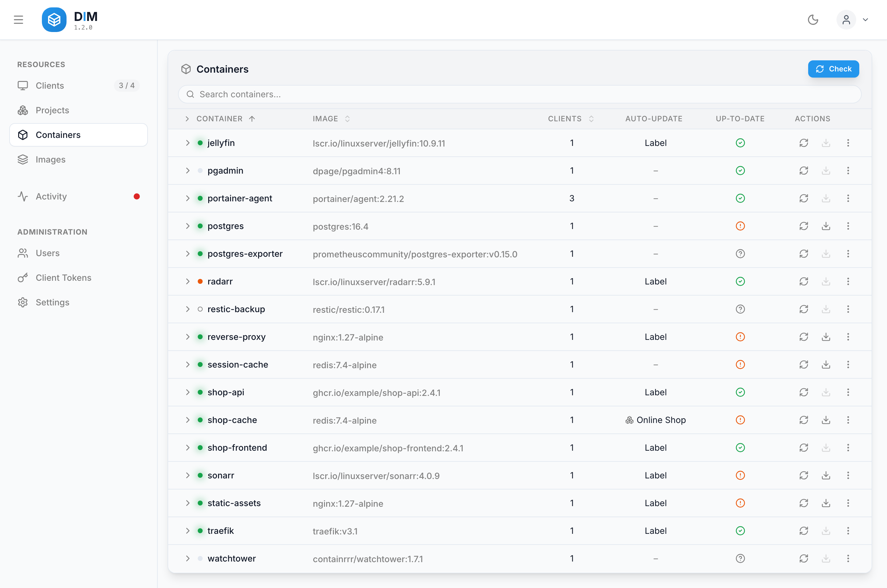The width and height of the screenshot is (887, 588).
Task: Open Settings in the sidebar
Action: pyautogui.click(x=79, y=302)
